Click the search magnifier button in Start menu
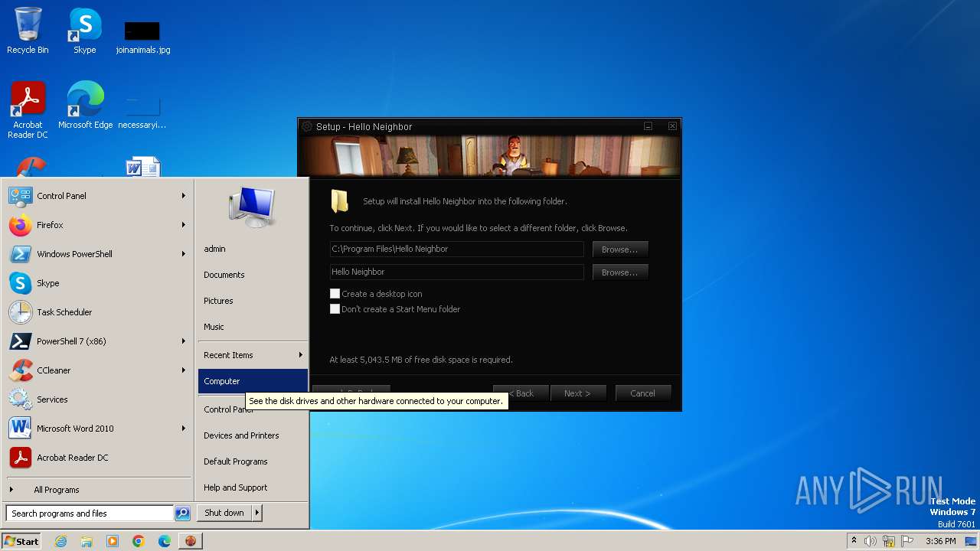Image resolution: width=980 pixels, height=551 pixels. (x=182, y=514)
